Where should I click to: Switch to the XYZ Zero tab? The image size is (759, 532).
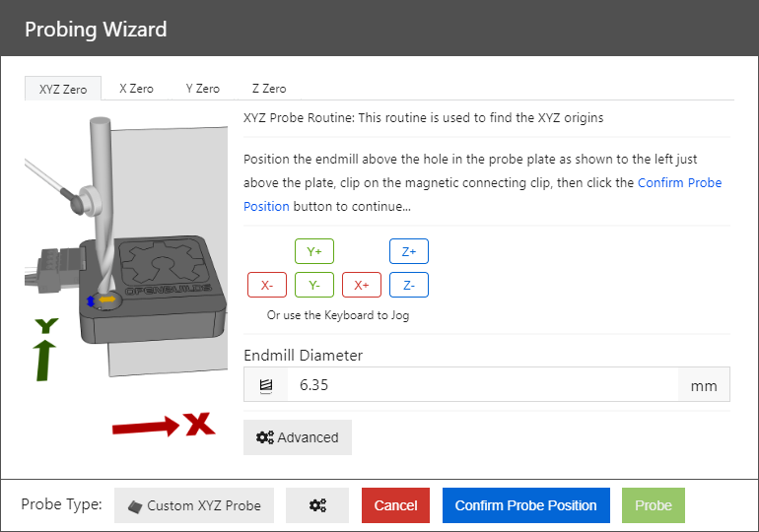(63, 89)
